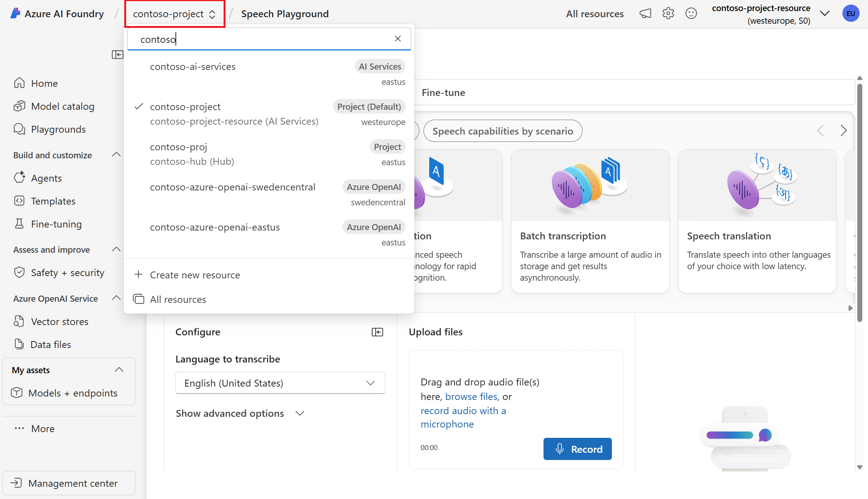Start recording with Record button
This screenshot has width=868, height=499.
tap(578, 449)
